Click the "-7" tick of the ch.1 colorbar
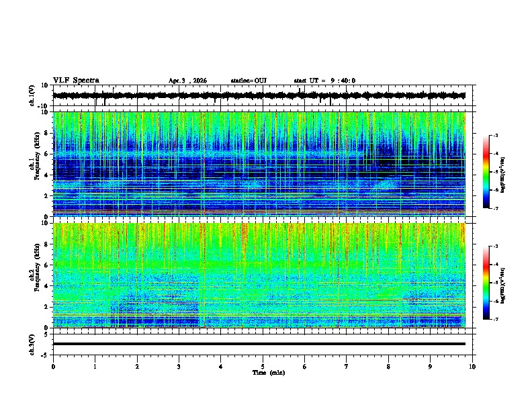 495,209
